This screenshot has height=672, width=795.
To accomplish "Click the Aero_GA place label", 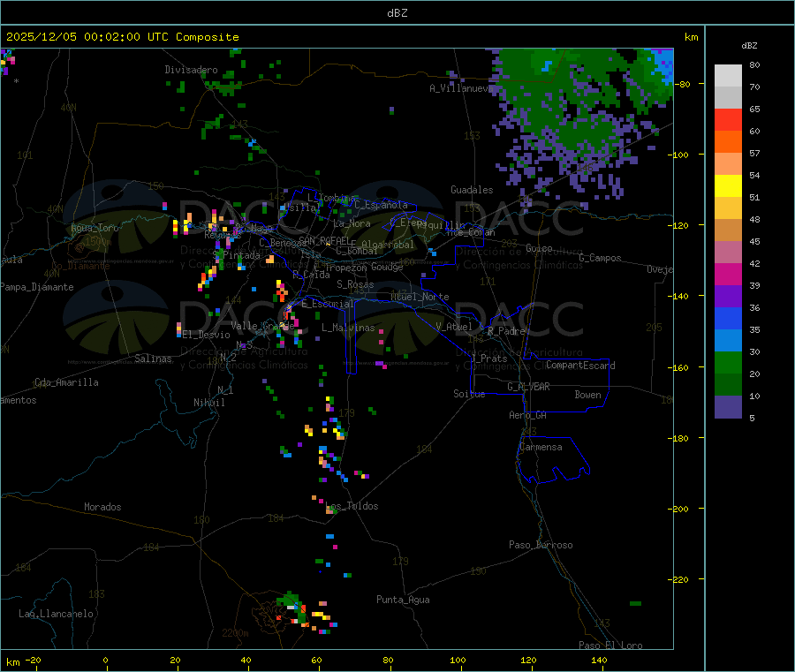I will pos(528,415).
